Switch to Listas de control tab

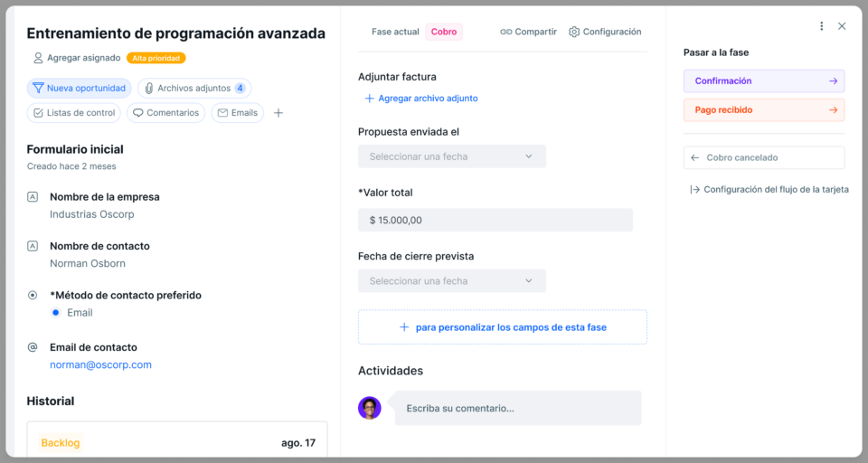click(x=74, y=113)
